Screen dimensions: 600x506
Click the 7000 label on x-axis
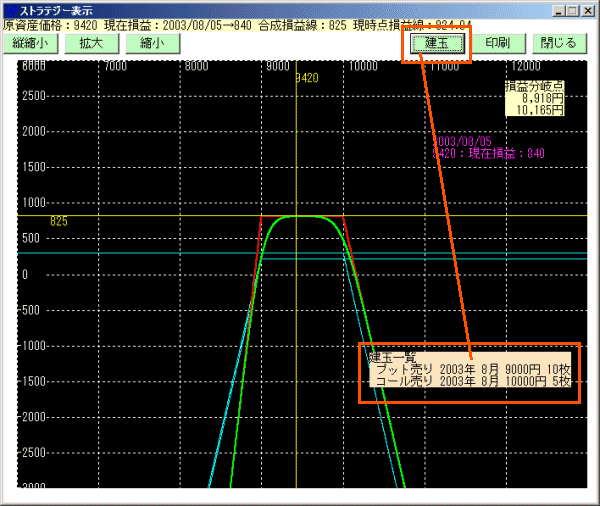[x=115, y=66]
